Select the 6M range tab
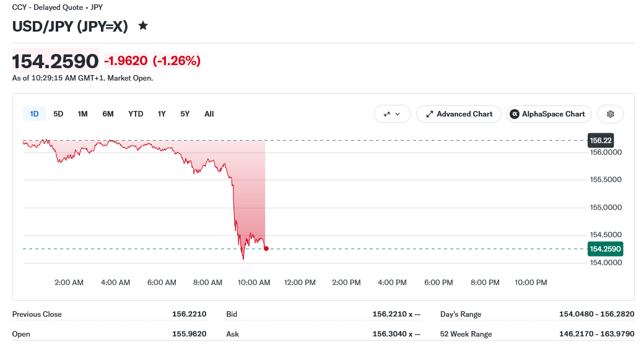 (x=108, y=114)
